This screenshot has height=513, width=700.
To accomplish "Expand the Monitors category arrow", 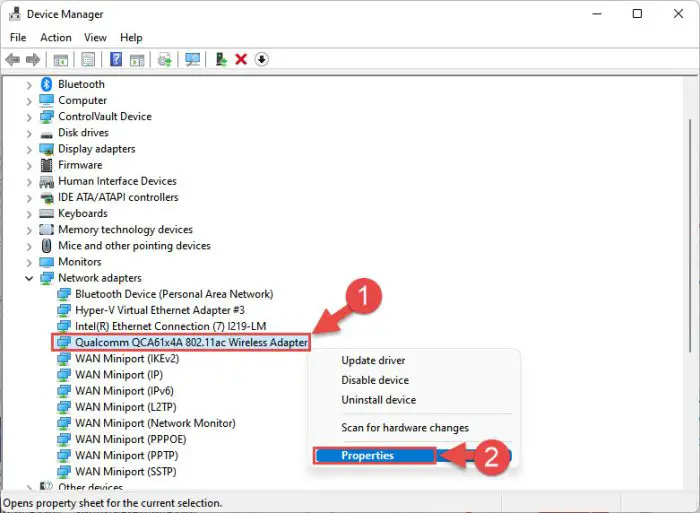I will (x=29, y=262).
